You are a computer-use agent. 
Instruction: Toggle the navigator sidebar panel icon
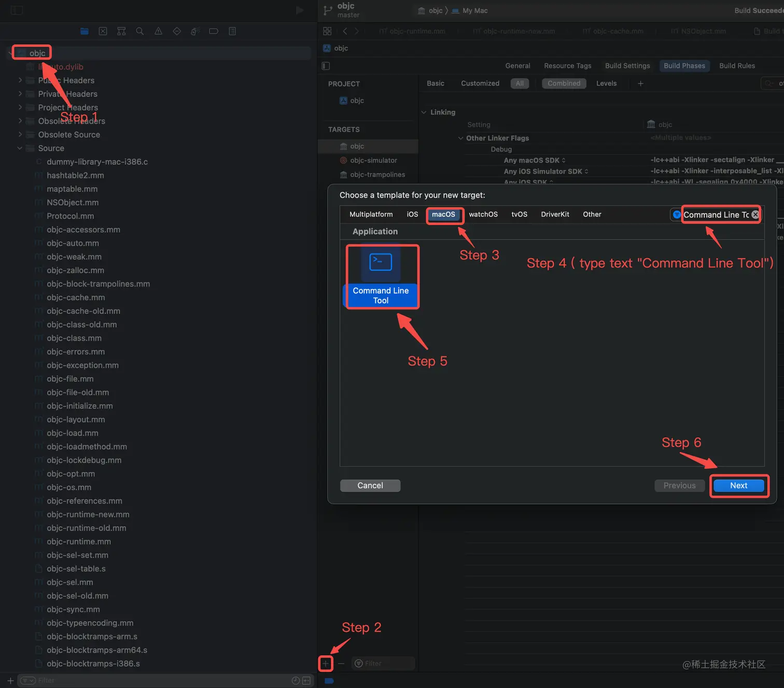click(17, 10)
